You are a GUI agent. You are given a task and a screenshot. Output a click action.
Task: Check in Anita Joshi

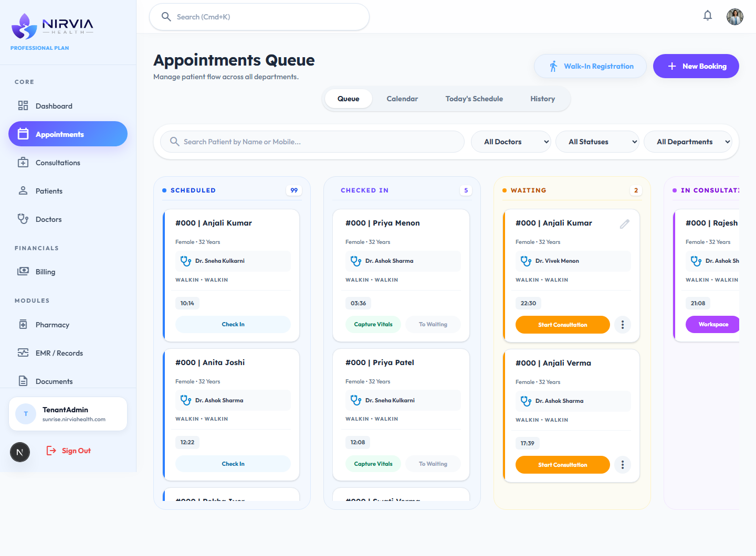[233, 464]
